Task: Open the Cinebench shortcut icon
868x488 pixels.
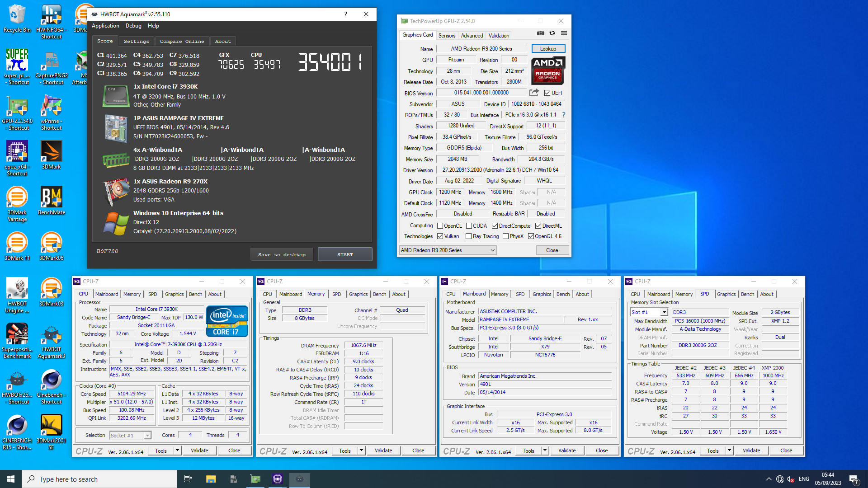Action: 51,386
